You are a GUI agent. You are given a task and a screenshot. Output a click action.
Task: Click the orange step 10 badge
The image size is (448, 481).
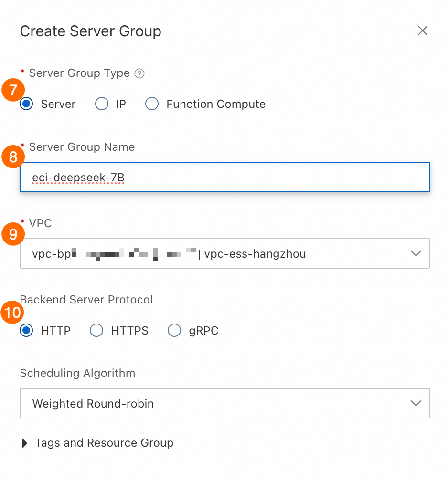13,313
